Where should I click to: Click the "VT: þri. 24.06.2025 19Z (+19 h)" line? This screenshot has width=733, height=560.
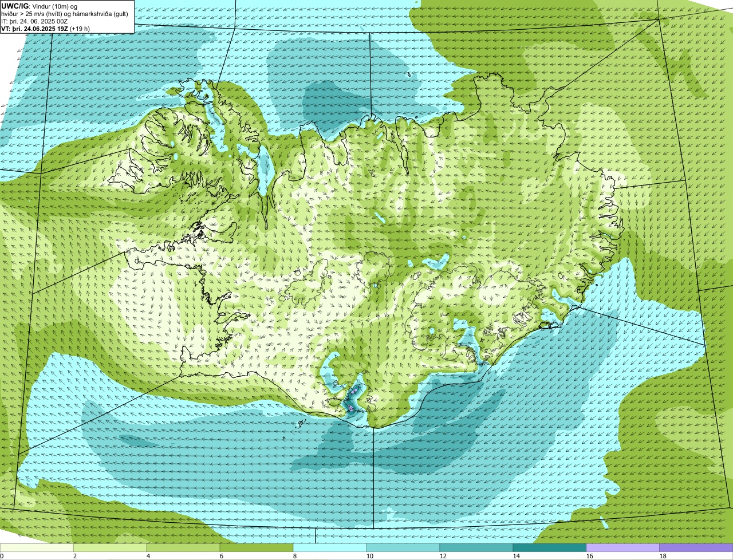46,28
